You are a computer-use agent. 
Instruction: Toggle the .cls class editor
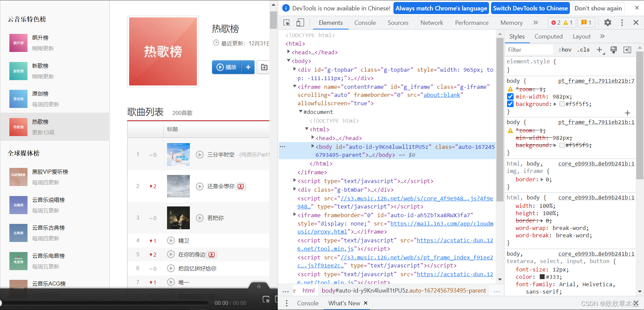pos(583,50)
